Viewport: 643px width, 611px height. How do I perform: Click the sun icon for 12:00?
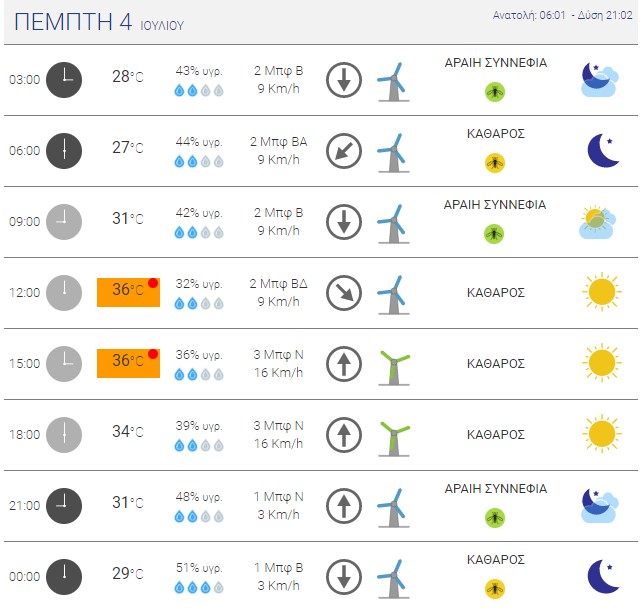601,292
